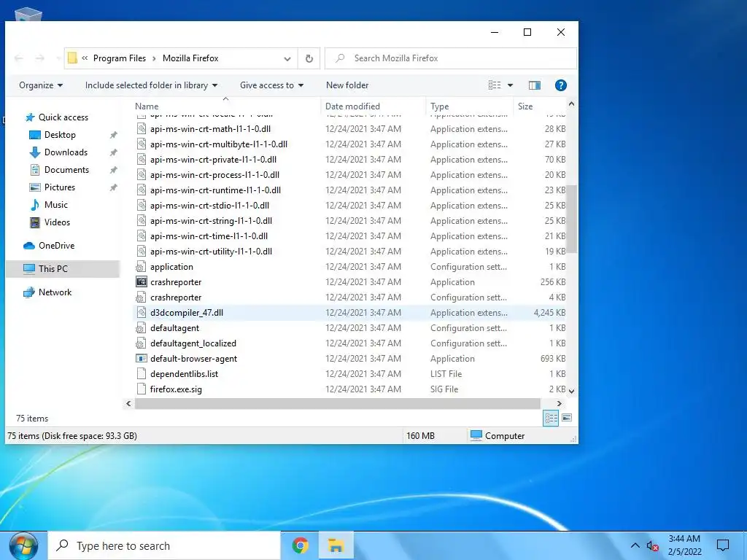The image size is (747, 560).
Task: Select api-ms-win-crt-runtime-l1-1-0.dll file
Action: pyautogui.click(x=350, y=190)
